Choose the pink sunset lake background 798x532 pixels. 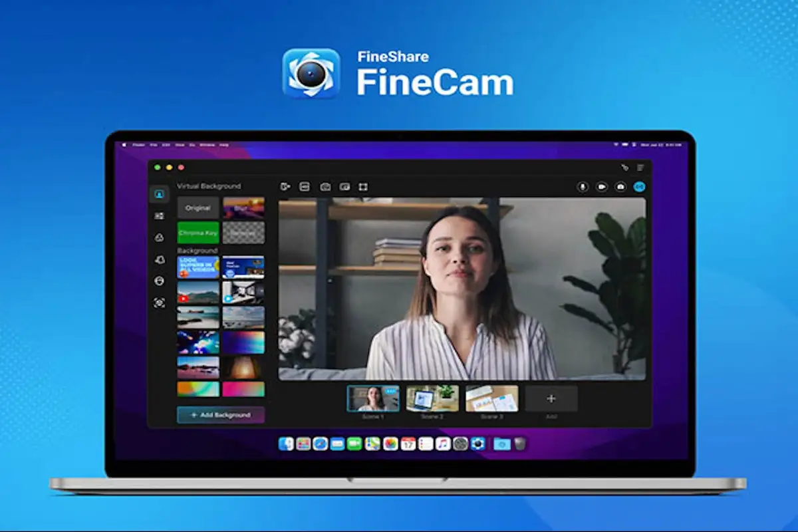198,367
